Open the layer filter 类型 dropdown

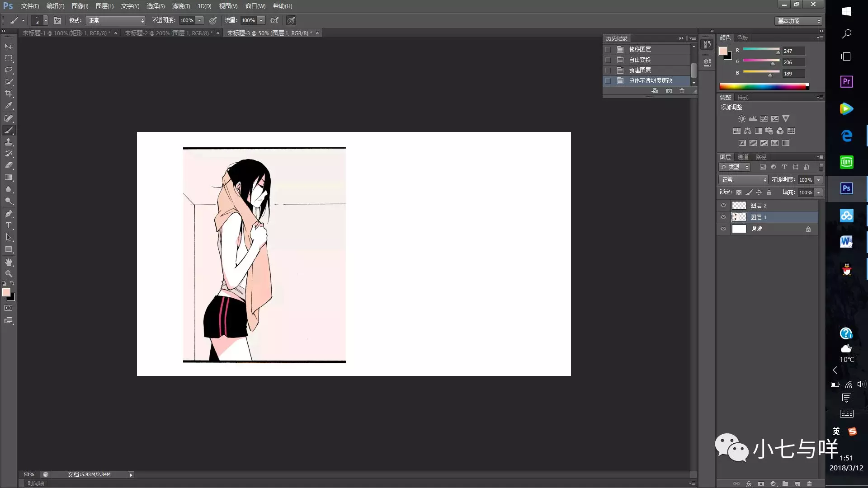pyautogui.click(x=735, y=167)
